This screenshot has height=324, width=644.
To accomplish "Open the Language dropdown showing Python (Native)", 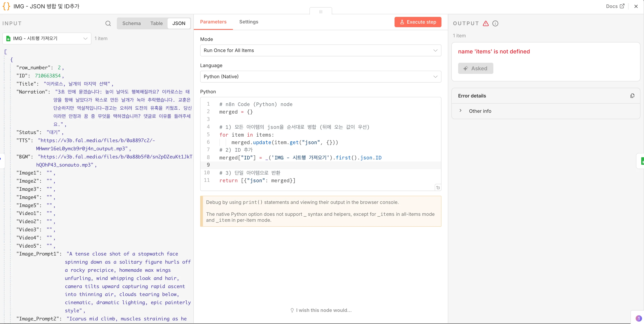I will tap(320, 76).
